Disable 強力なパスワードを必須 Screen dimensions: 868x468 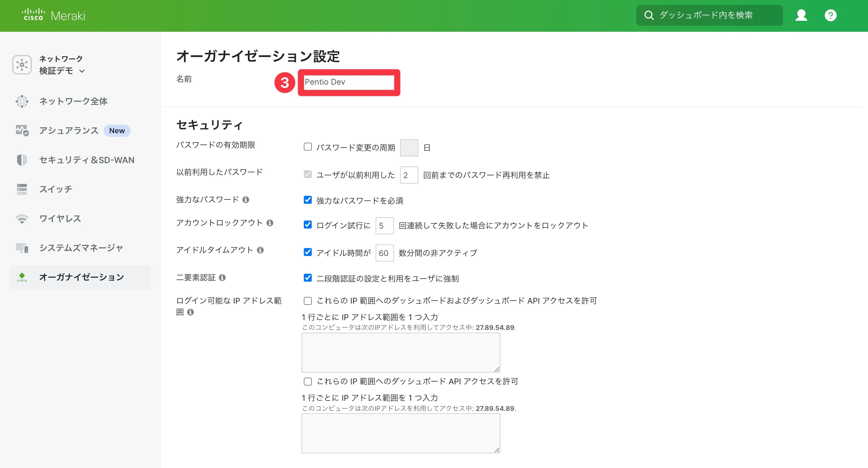(x=308, y=200)
